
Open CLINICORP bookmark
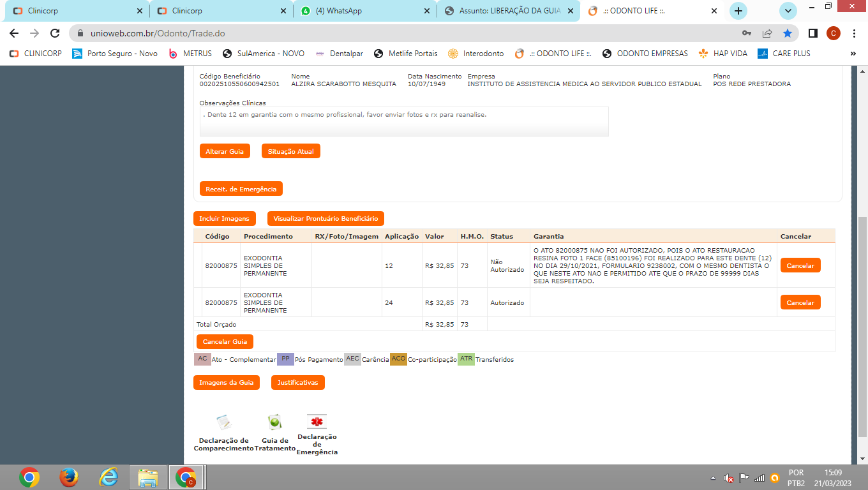36,54
